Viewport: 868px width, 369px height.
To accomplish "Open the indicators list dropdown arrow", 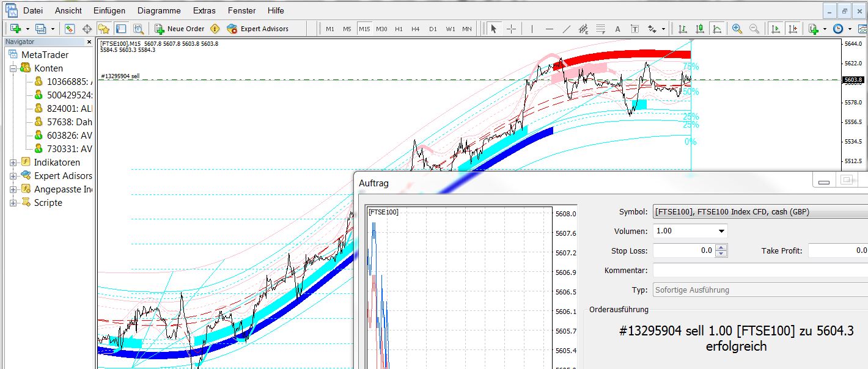I will (825, 29).
